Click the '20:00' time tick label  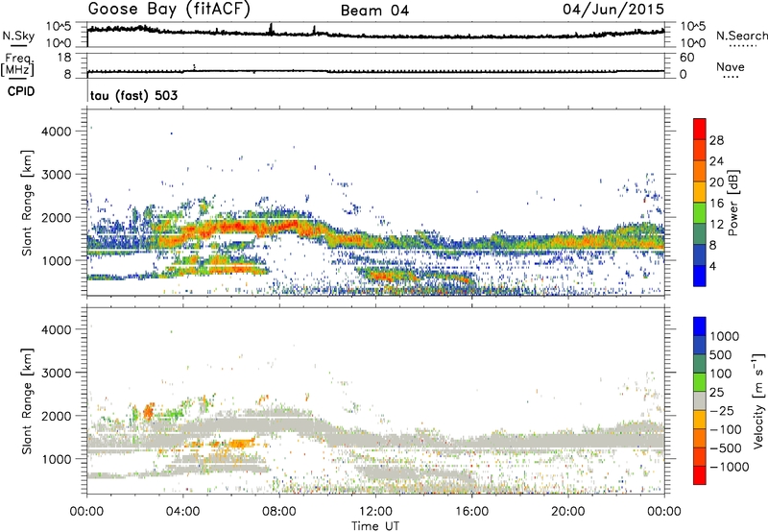(568, 512)
